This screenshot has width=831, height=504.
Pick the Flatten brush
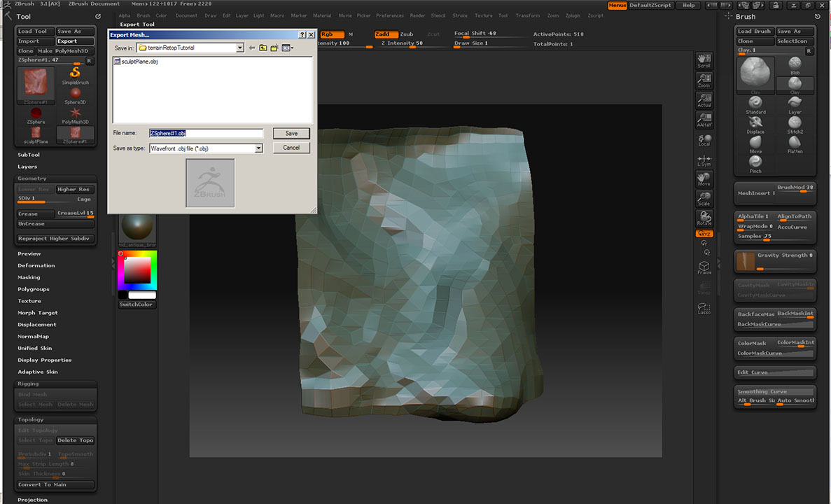click(795, 143)
